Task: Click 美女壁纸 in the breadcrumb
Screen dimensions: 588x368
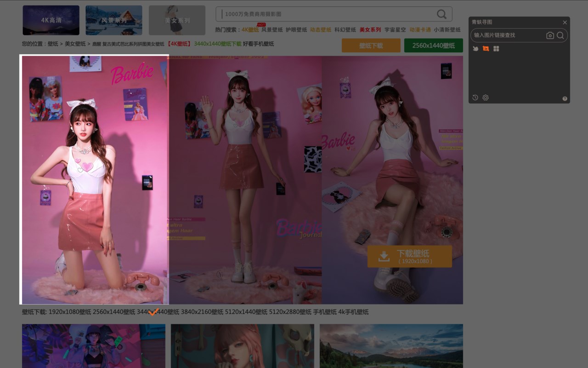Action: (75, 44)
